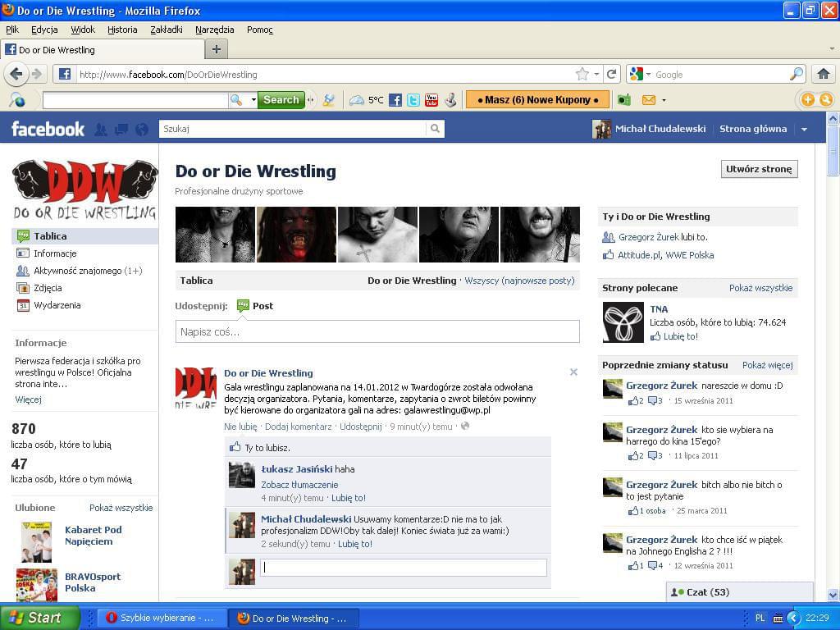Click the PL language indicator in tray

[760, 619]
